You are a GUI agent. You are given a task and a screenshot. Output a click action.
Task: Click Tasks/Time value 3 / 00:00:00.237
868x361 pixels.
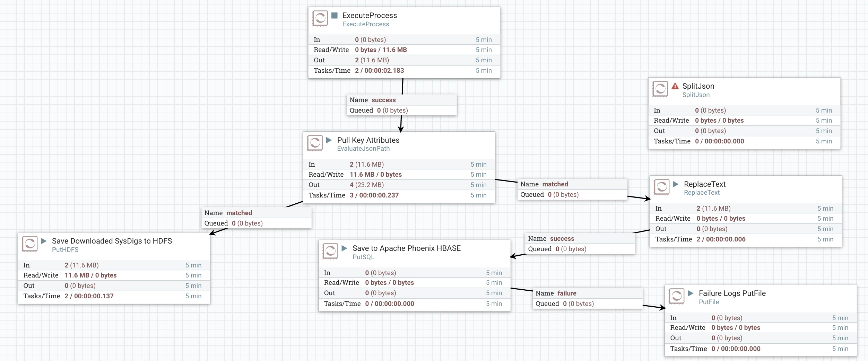click(374, 195)
